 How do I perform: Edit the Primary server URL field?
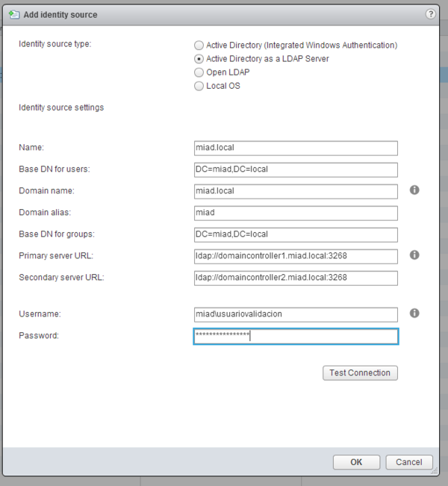[x=295, y=256]
